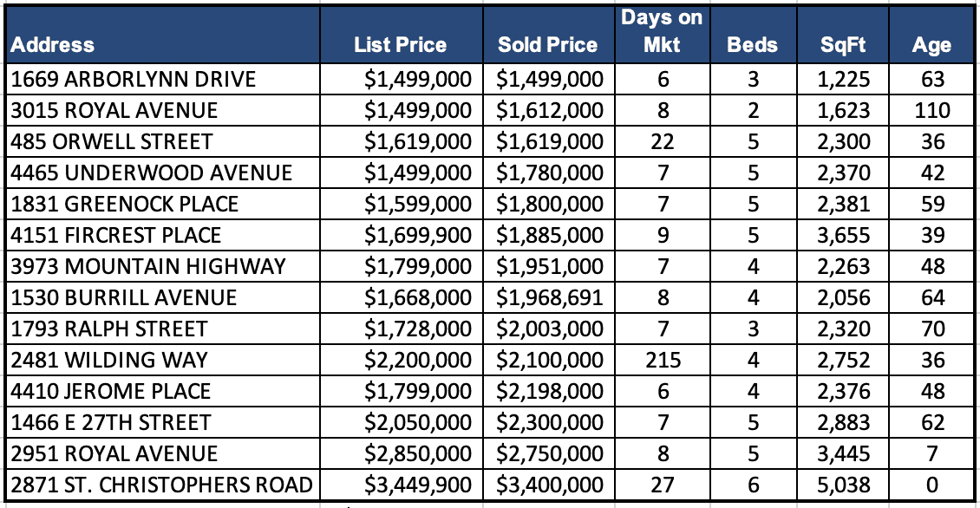Select the 3,655 SqFt cell
This screenshot has height=508, width=980.
click(843, 236)
